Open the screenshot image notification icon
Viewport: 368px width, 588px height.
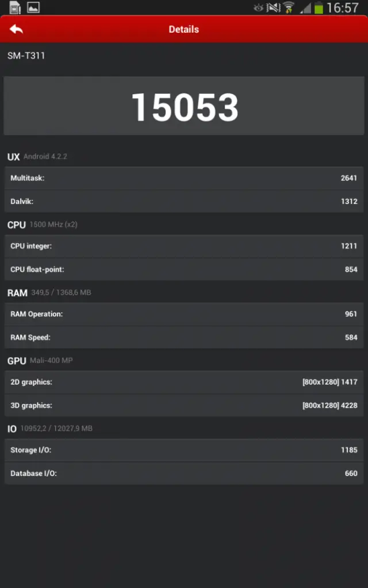point(33,7)
